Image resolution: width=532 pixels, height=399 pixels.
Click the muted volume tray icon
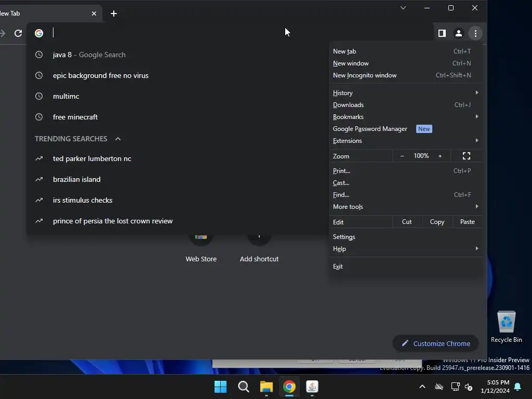coord(469,387)
